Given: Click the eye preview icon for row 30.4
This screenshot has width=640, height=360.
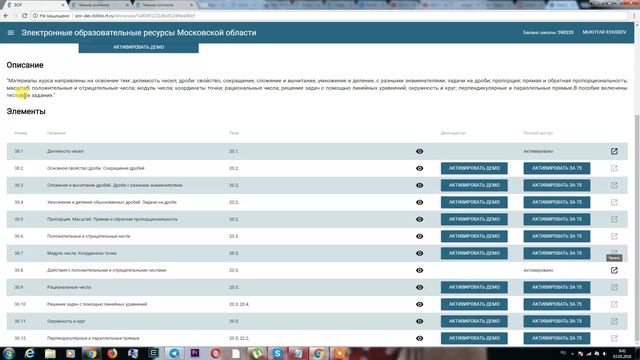Looking at the screenshot, I should coord(419,202).
